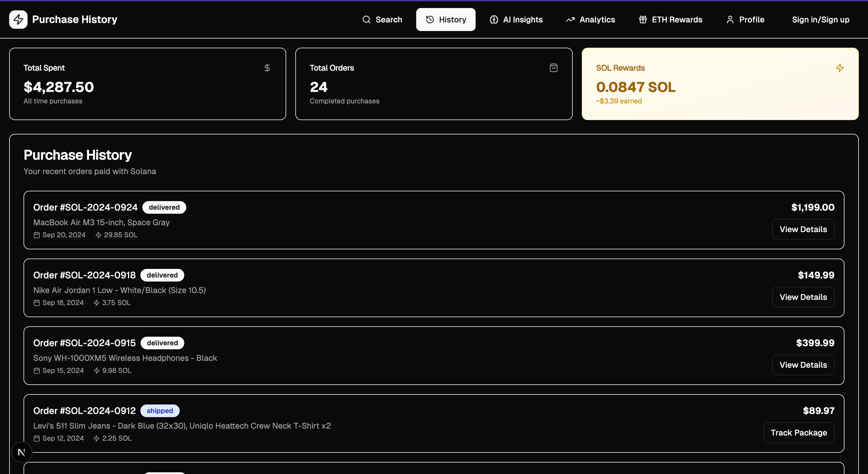868x474 pixels.
Task: Click the dollar sign icon in Total Spent
Action: tap(267, 68)
